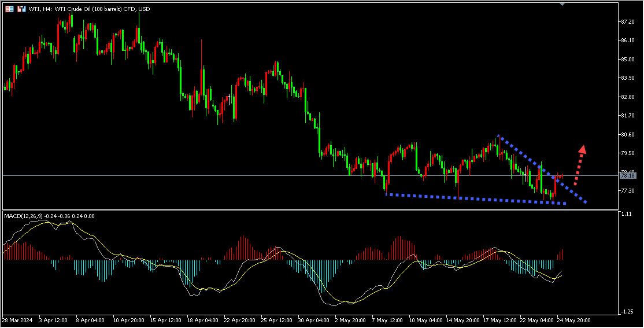Image resolution: width=644 pixels, height=328 pixels.
Task: Click the red dotted upward arrow
Action: 579,164
